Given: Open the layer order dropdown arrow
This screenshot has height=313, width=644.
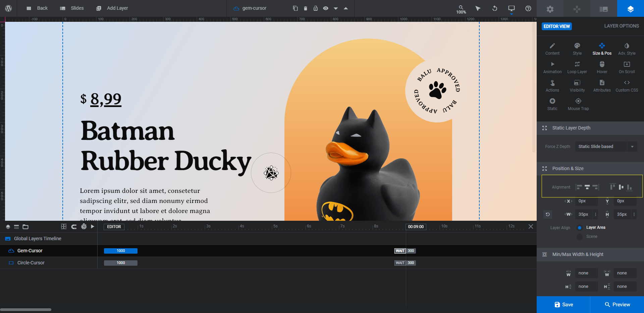Looking at the screenshot, I should [x=336, y=8].
